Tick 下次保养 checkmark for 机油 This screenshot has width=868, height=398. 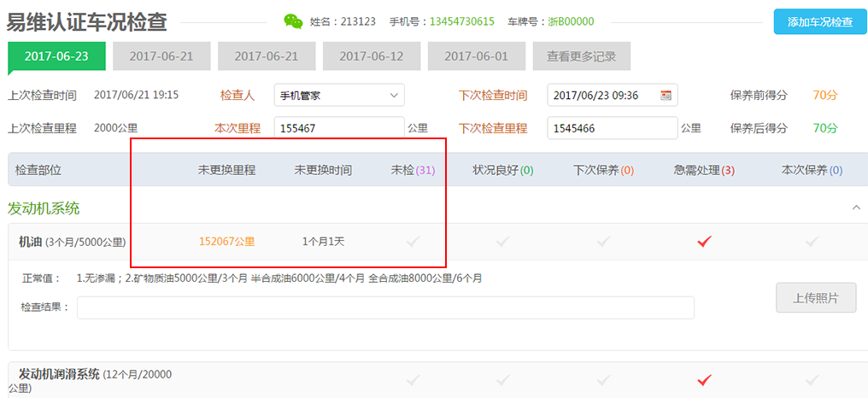(x=603, y=243)
